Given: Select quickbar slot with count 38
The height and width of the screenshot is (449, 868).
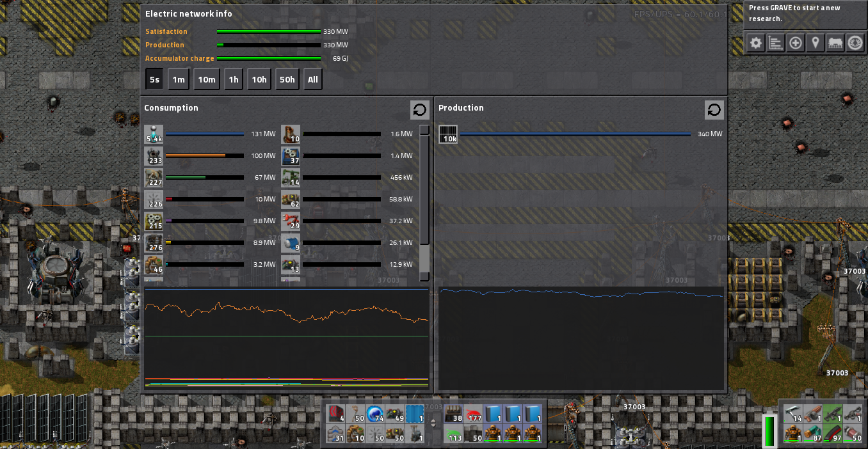Looking at the screenshot, I should pos(454,414).
